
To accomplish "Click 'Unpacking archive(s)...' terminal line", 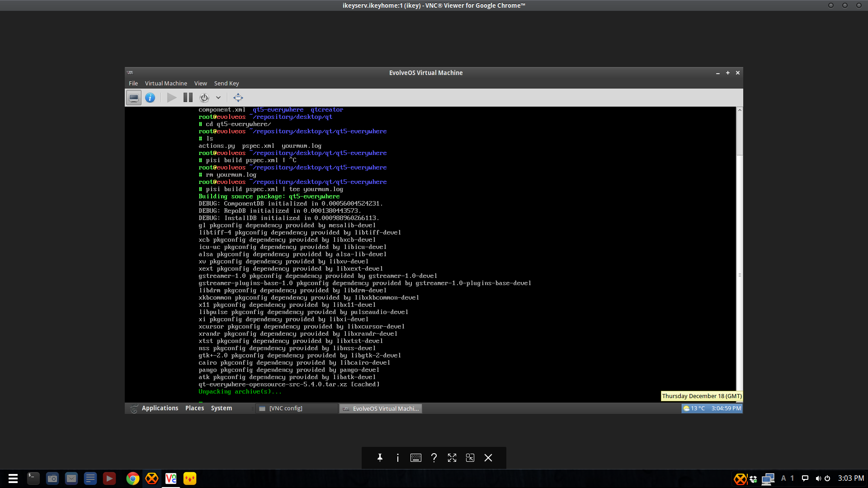I will pos(240,392).
